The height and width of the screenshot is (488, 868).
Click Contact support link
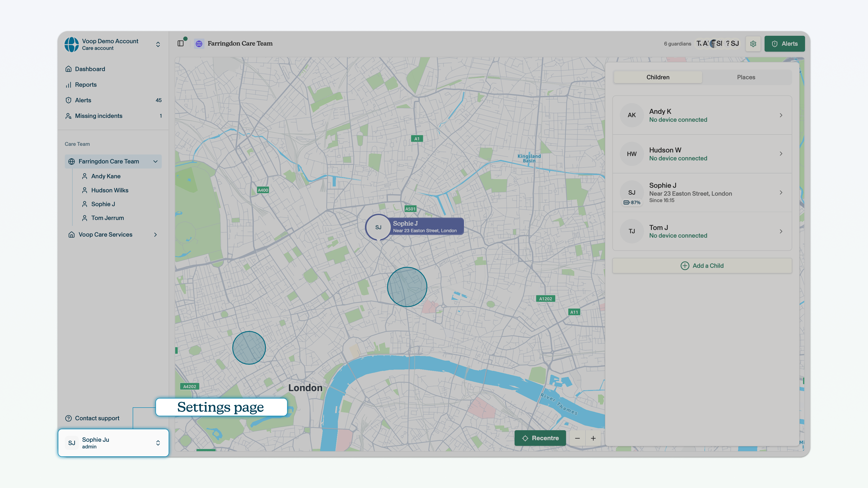(x=92, y=418)
